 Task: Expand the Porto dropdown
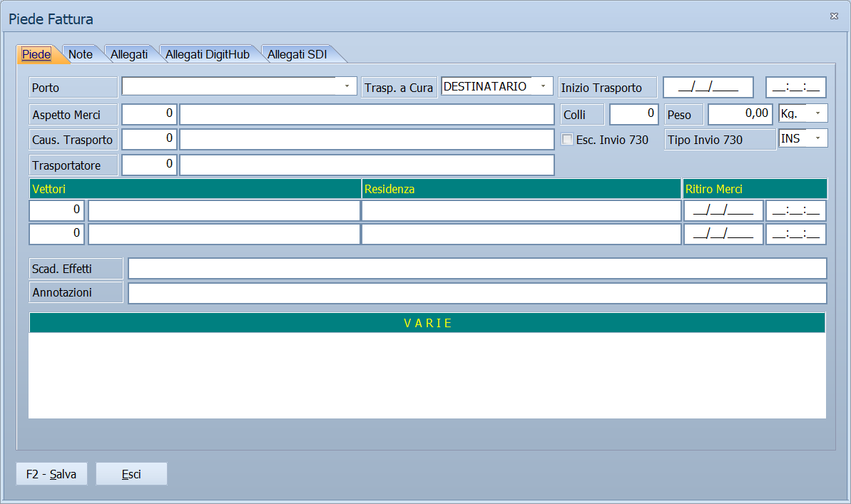pyautogui.click(x=347, y=86)
